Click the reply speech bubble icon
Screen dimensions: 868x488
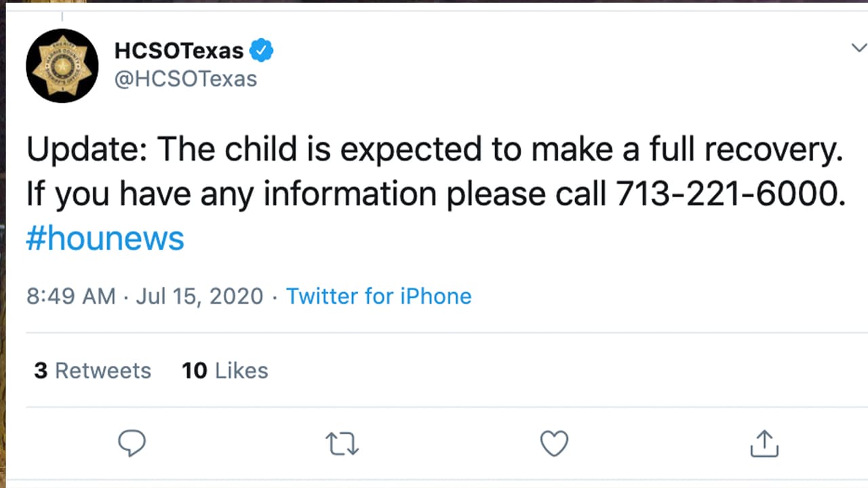click(x=132, y=443)
